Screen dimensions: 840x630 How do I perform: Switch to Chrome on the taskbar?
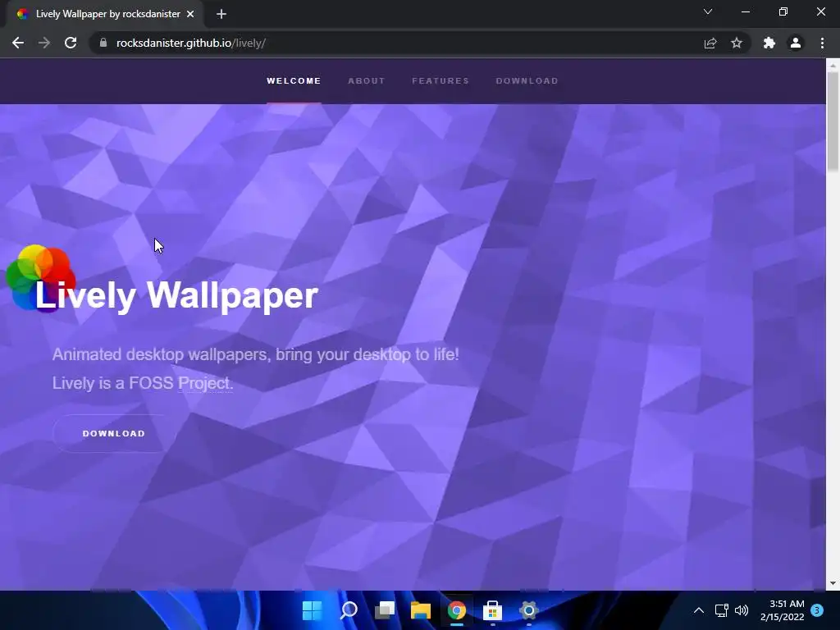click(456, 609)
